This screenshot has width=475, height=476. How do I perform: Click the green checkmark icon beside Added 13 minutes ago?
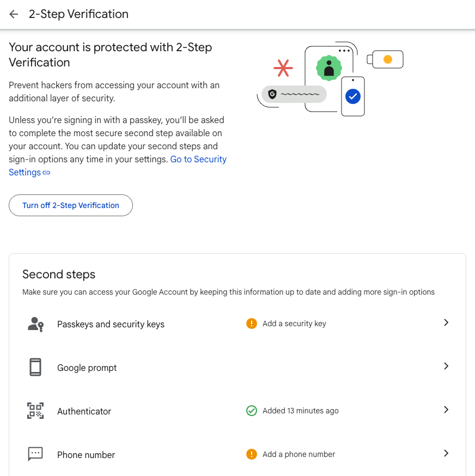[x=252, y=411]
